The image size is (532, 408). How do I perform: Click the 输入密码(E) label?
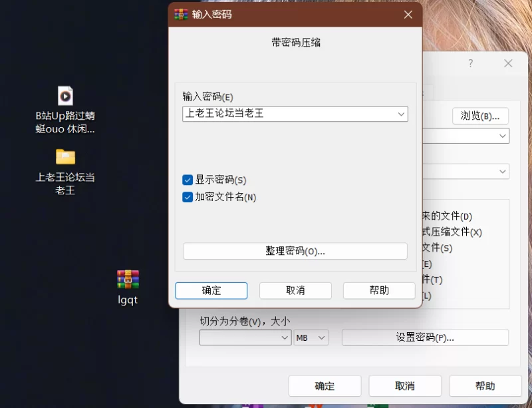tap(207, 97)
